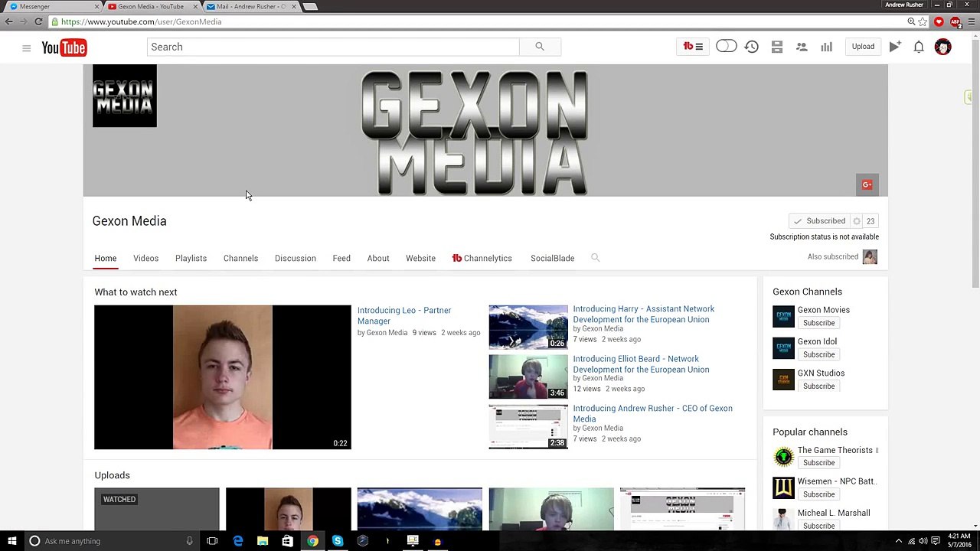Image resolution: width=980 pixels, height=551 pixels.
Task: Click the also-subscribed user avatar
Action: (x=870, y=257)
